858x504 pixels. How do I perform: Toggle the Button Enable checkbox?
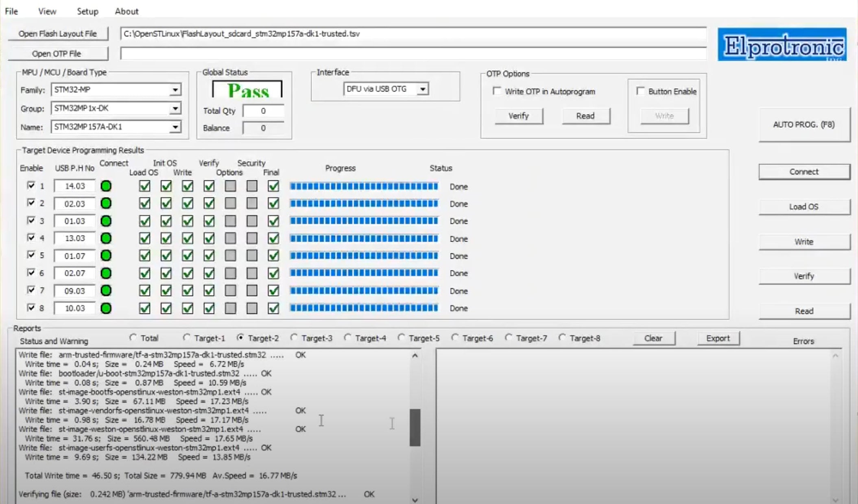pos(640,91)
